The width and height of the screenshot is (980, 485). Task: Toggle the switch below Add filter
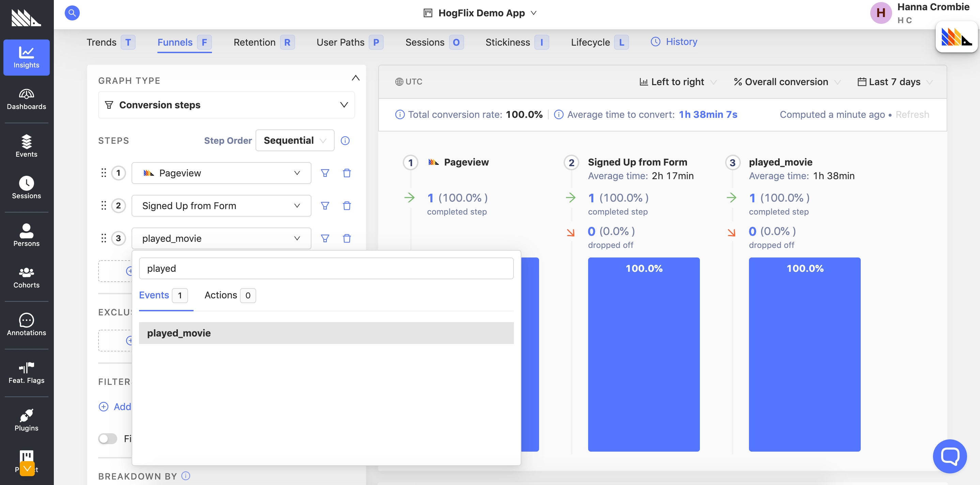tap(108, 439)
